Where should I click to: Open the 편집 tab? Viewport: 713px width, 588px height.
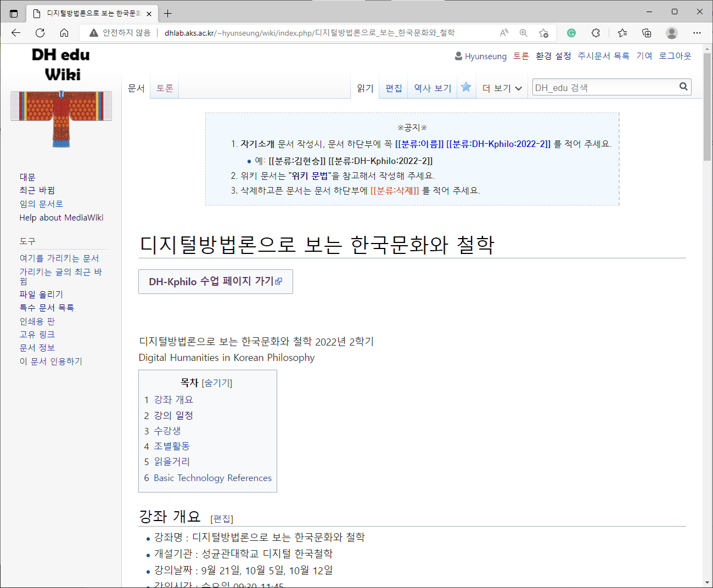[394, 88]
